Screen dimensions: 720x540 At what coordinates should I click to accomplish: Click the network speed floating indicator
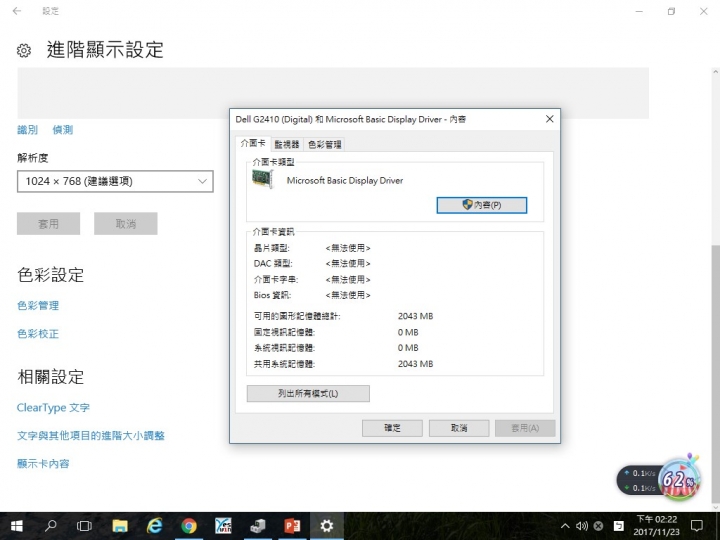point(639,480)
